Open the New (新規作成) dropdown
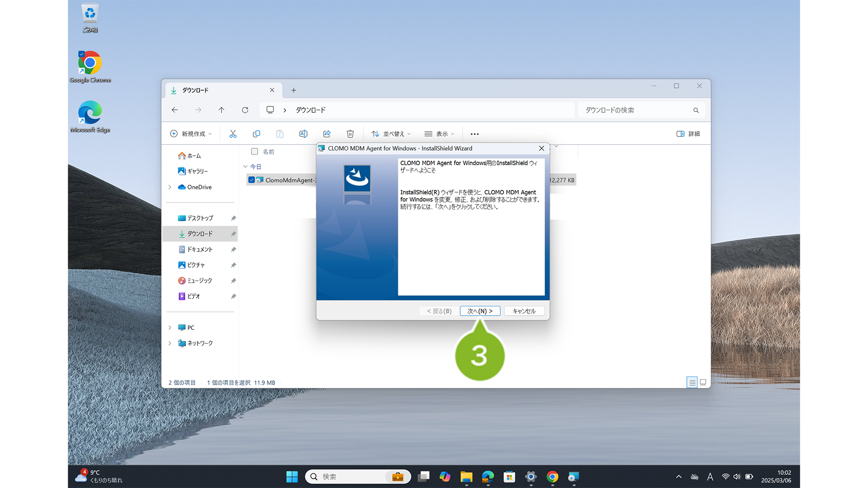The height and width of the screenshot is (488, 868). tap(191, 134)
